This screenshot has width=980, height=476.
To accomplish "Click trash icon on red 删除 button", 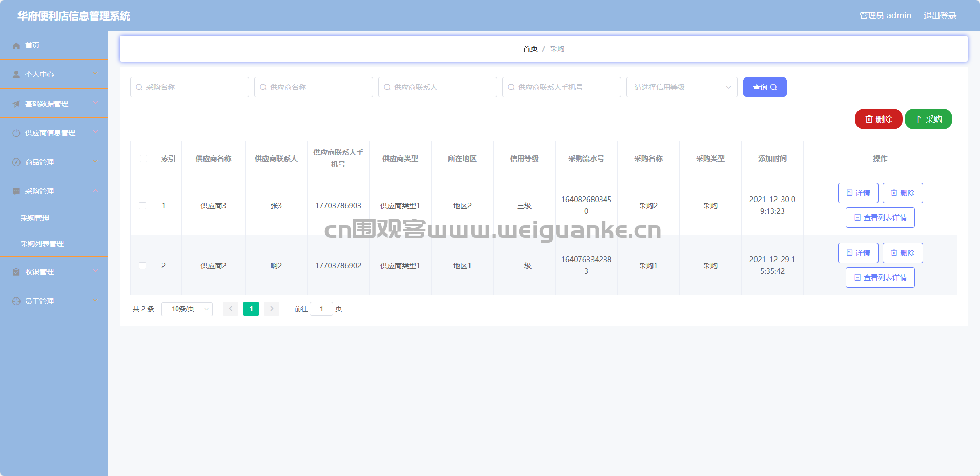I will pos(869,119).
